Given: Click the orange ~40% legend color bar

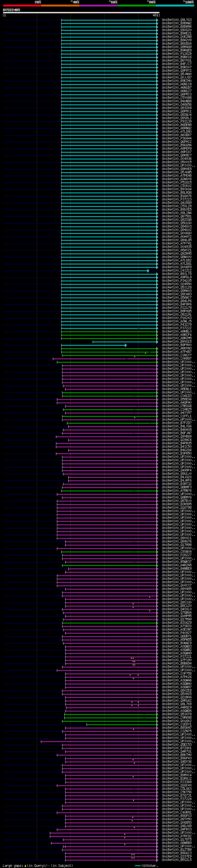Looking at the screenshot, I should [x=60, y=6].
